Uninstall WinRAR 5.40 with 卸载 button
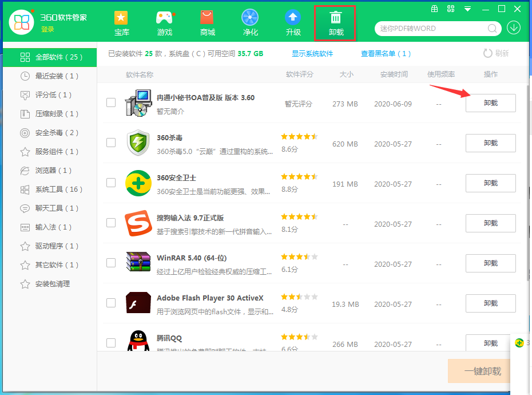Image resolution: width=532 pixels, height=395 pixels. [x=491, y=263]
